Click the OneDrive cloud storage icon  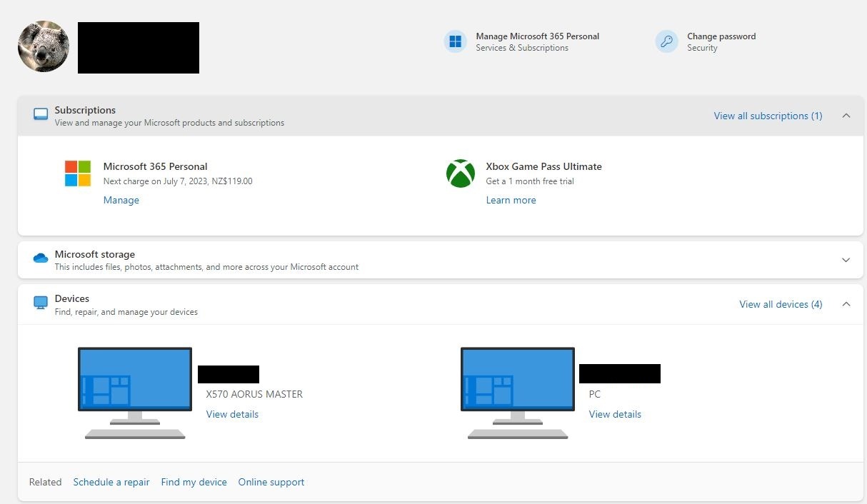pyautogui.click(x=41, y=258)
